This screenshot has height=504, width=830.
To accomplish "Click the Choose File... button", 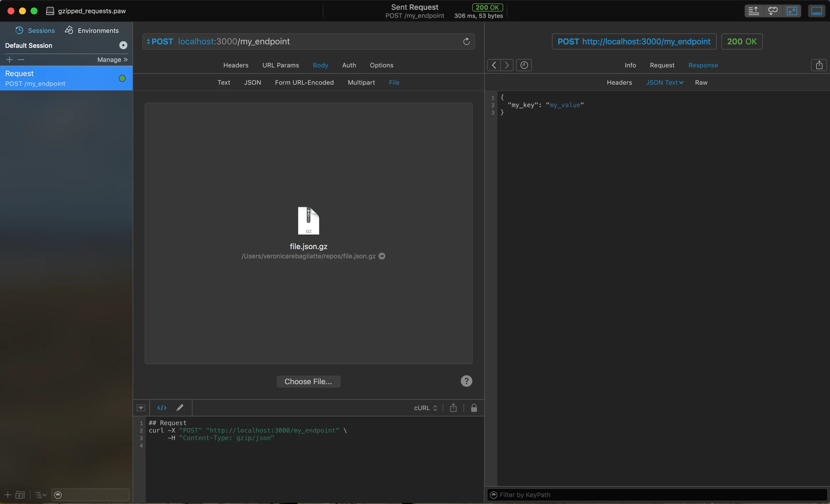I will click(308, 381).
